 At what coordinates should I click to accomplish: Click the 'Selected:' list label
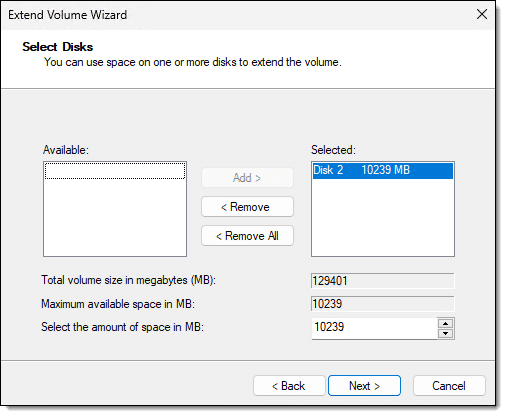click(x=333, y=150)
